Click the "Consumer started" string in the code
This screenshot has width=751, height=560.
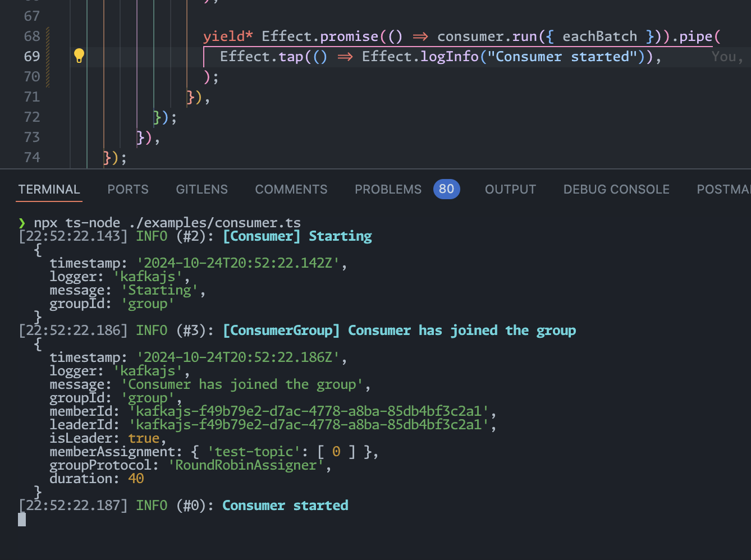562,57
